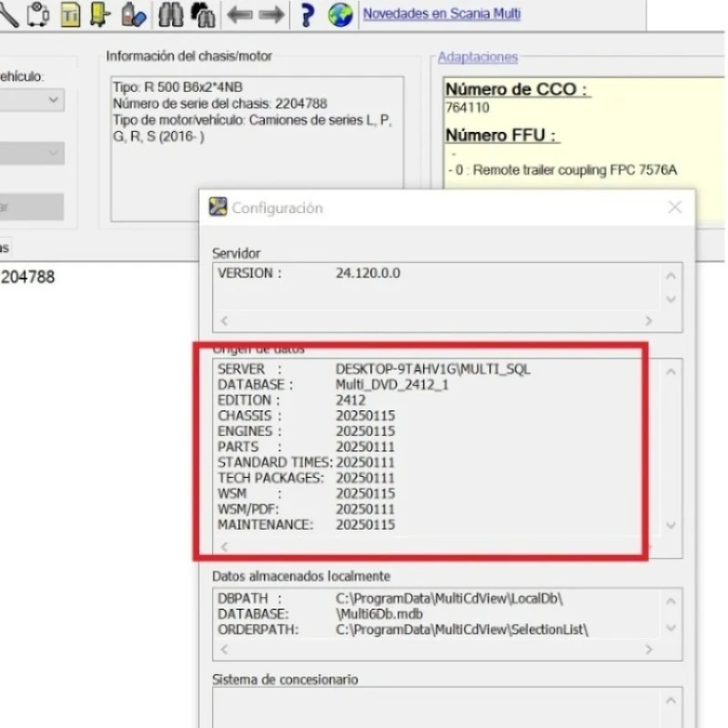Open help with the question mark icon

[307, 15]
